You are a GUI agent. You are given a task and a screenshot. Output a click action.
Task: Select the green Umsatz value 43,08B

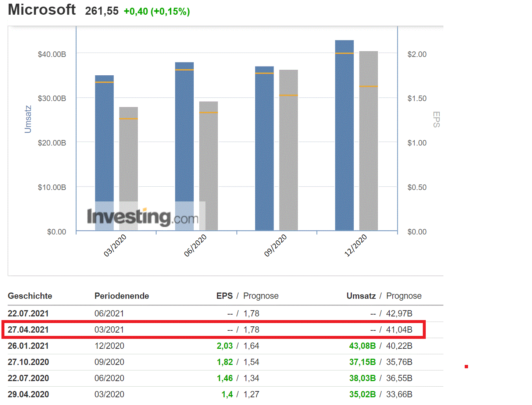coord(363,346)
